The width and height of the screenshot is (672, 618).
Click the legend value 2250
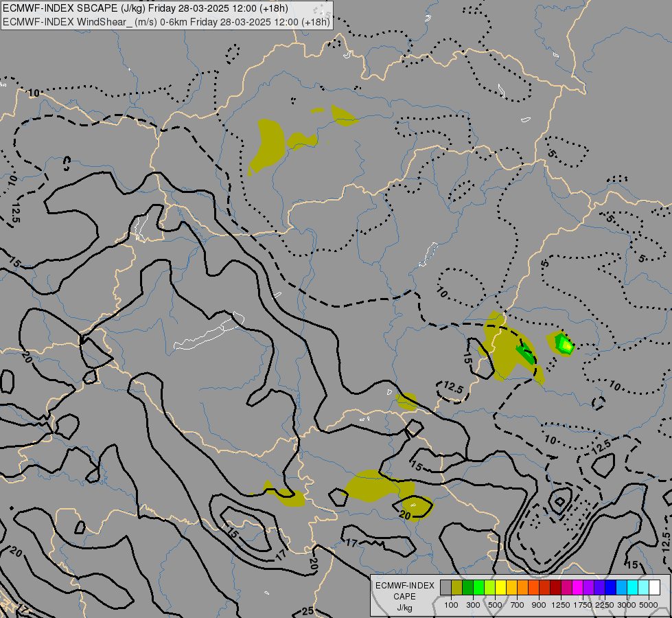(x=605, y=605)
